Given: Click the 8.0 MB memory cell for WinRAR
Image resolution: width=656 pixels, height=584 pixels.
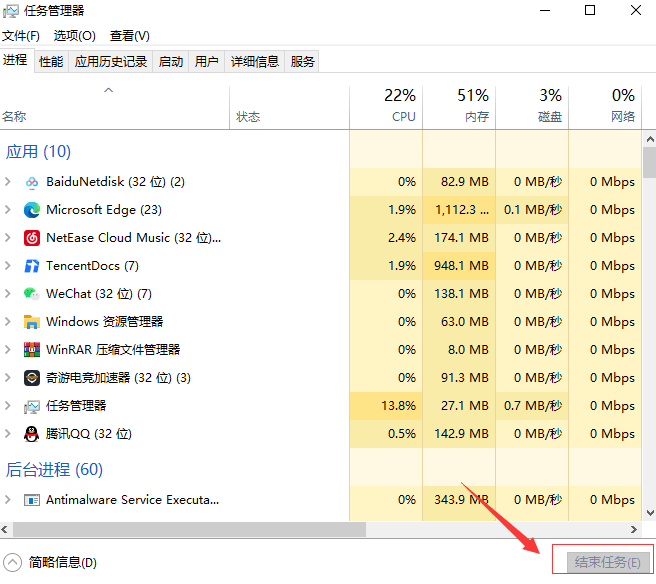Looking at the screenshot, I should pos(459,350).
